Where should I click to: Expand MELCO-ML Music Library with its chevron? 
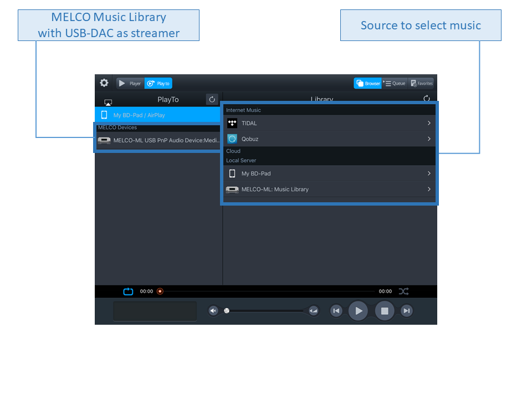click(429, 190)
